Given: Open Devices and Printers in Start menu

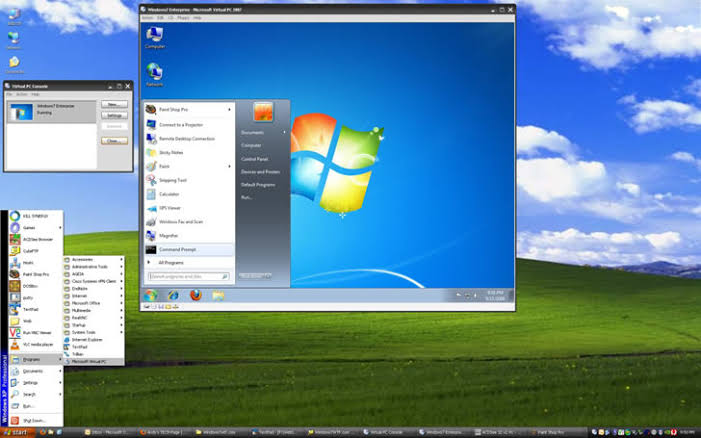Looking at the screenshot, I should pos(260,172).
